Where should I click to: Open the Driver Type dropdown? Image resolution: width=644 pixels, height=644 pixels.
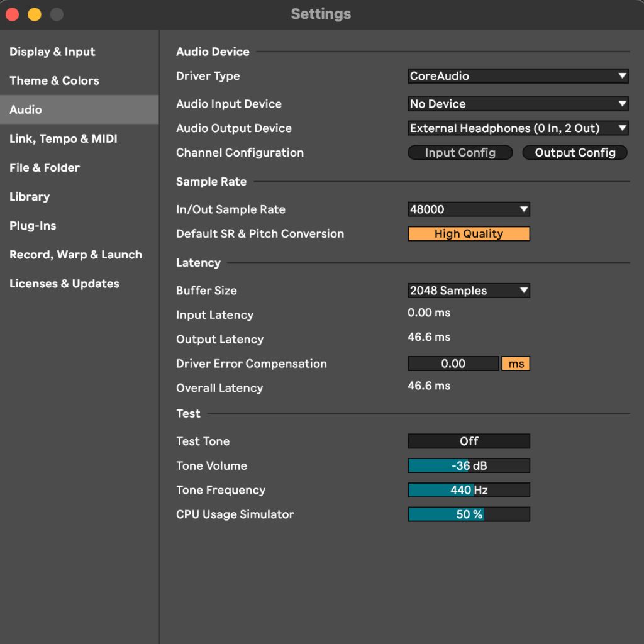click(x=517, y=76)
